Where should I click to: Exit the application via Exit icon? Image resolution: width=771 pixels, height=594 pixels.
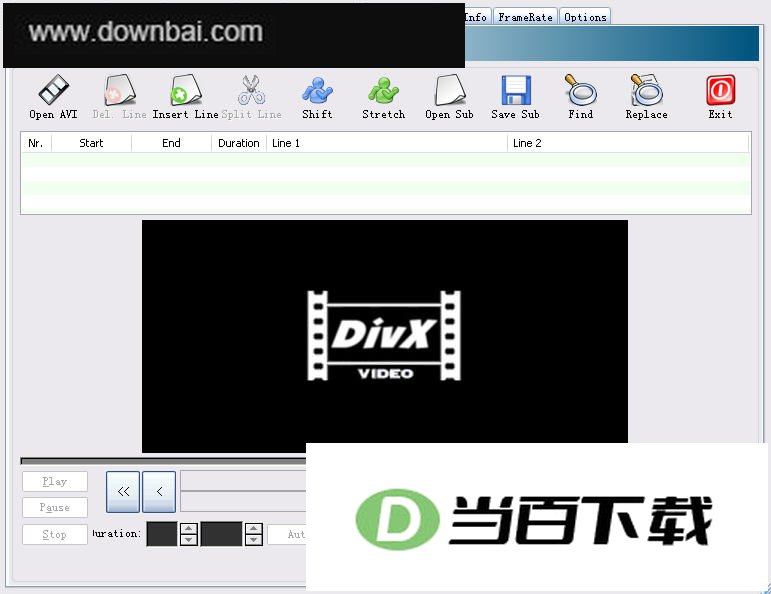point(720,97)
